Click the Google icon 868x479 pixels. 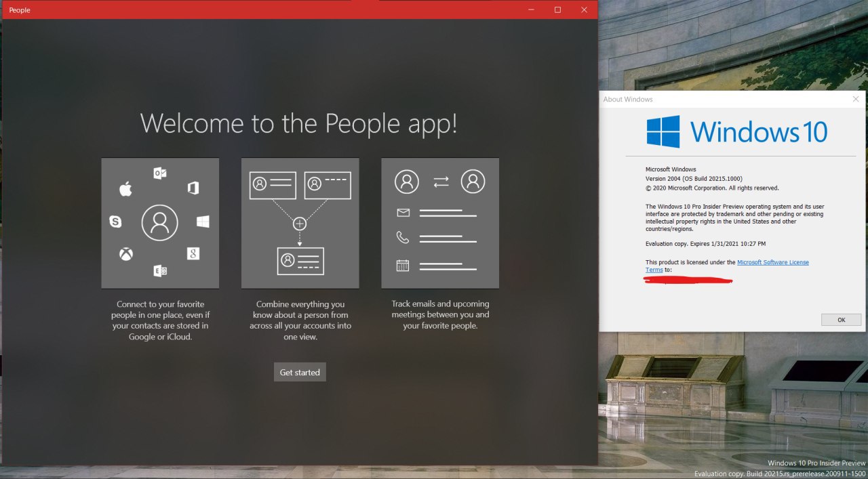193,253
